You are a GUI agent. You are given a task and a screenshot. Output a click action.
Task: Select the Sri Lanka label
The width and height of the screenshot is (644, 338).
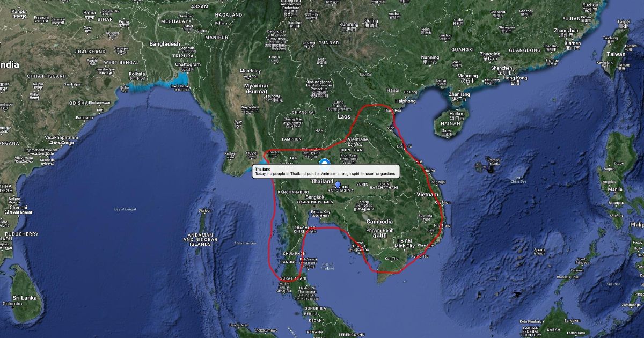(24, 298)
